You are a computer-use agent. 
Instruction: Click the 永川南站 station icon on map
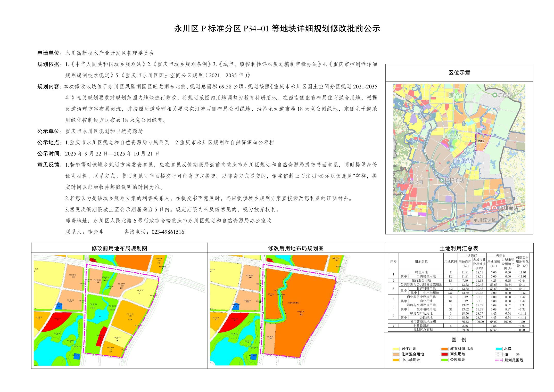(494, 208)
